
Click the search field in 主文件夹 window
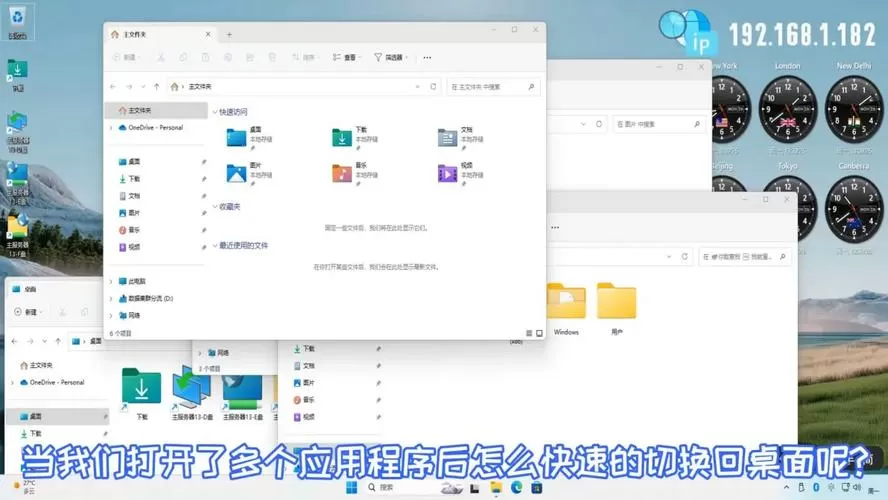coord(493,87)
